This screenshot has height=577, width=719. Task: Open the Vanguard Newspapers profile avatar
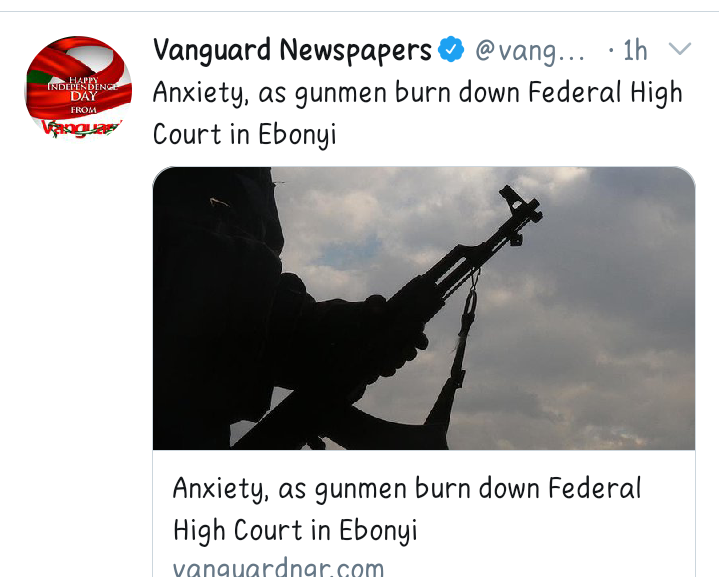click(x=78, y=87)
